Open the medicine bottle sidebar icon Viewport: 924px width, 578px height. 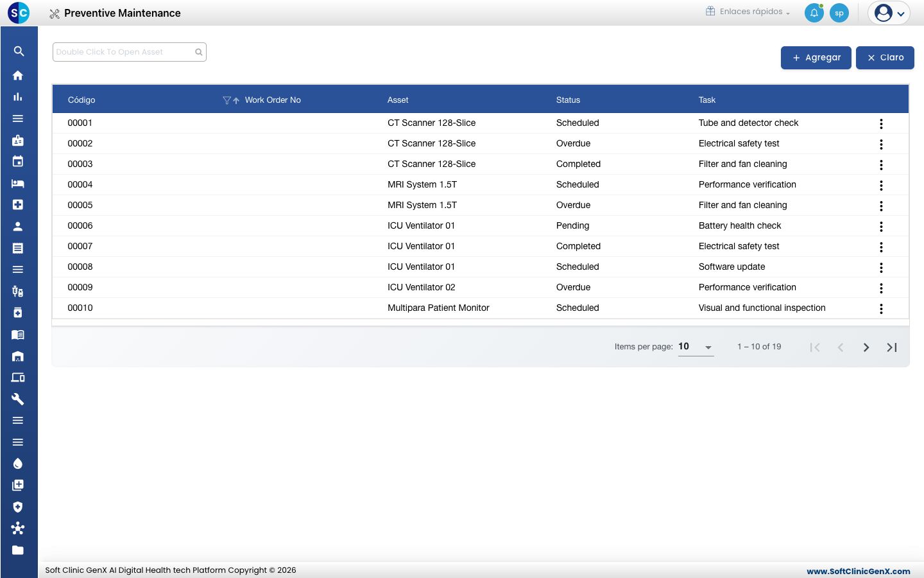coord(18,313)
